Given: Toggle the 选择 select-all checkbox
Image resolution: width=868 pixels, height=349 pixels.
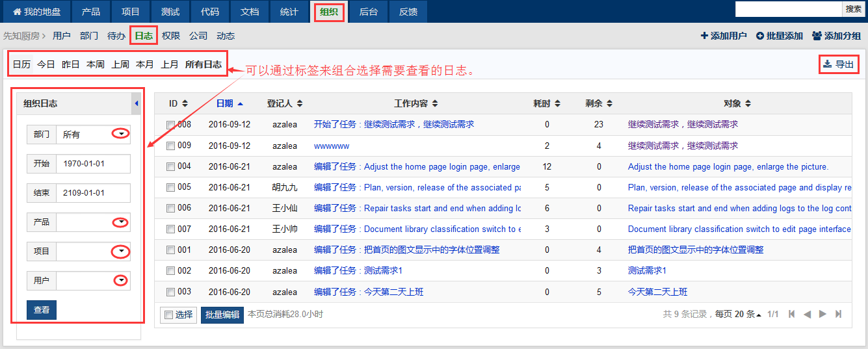Looking at the screenshot, I should 168,315.
